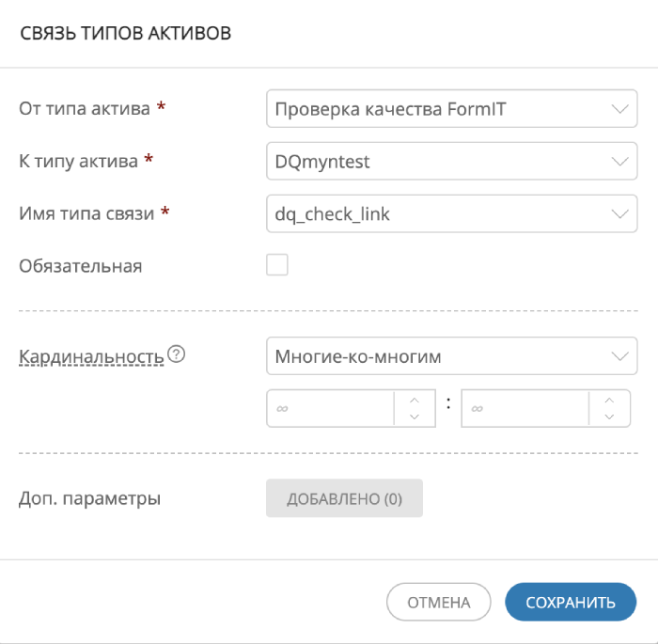The image size is (658, 644).
Task: Click the ОТМЕНА button
Action: pos(439,603)
